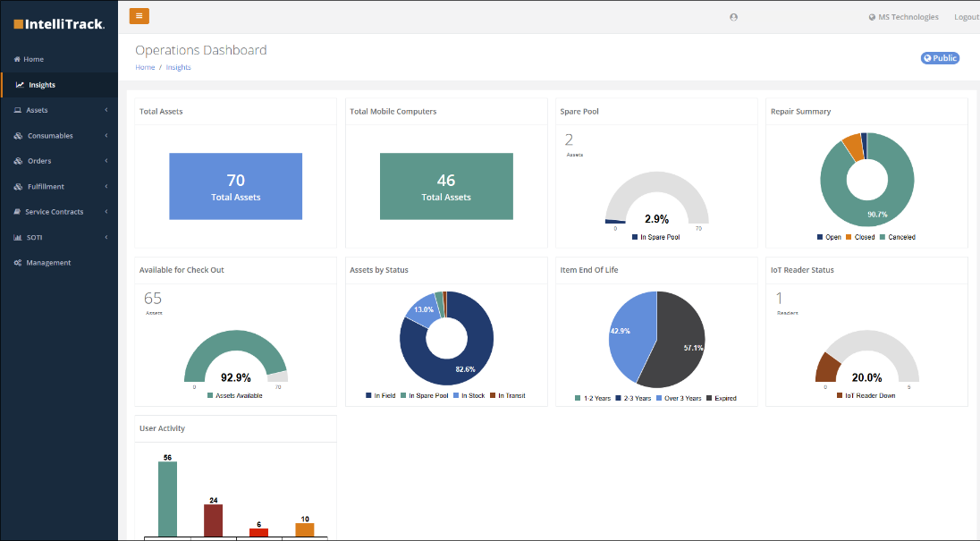This screenshot has height=541, width=980.
Task: Open the user profile icon in header
Action: [x=734, y=18]
